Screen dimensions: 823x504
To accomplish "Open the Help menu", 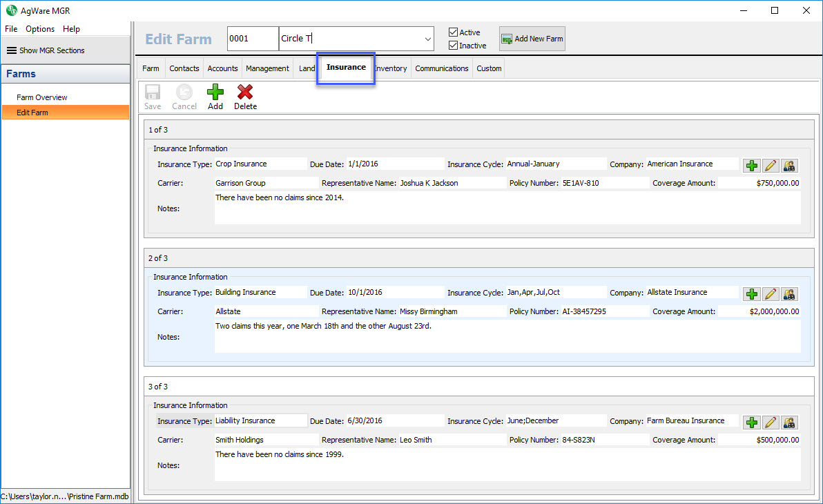I will click(71, 29).
